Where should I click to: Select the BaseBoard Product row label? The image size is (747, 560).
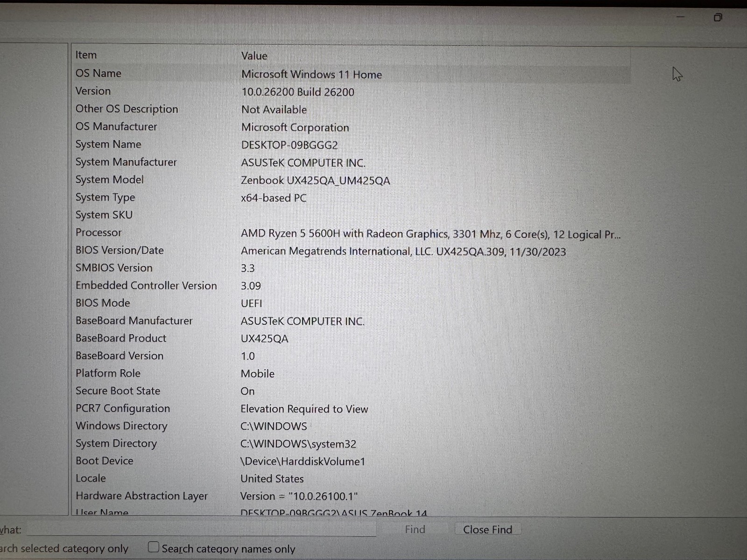pyautogui.click(x=121, y=338)
